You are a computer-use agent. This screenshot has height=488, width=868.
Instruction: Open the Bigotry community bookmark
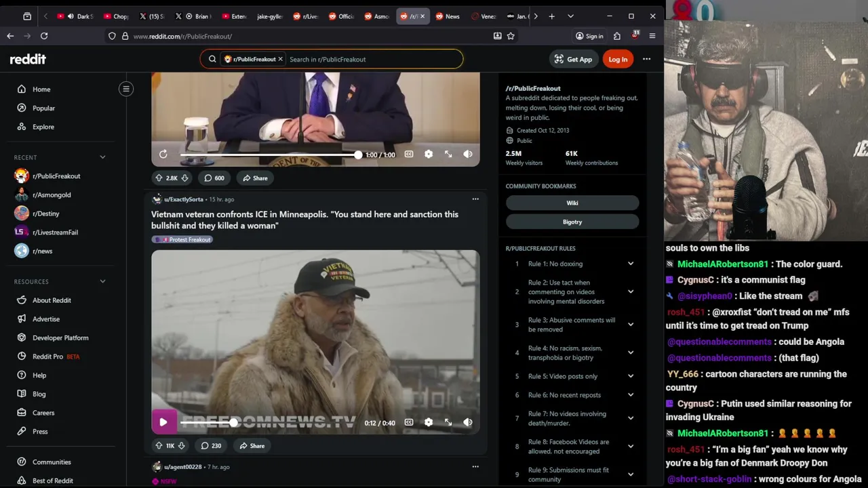tap(572, 222)
